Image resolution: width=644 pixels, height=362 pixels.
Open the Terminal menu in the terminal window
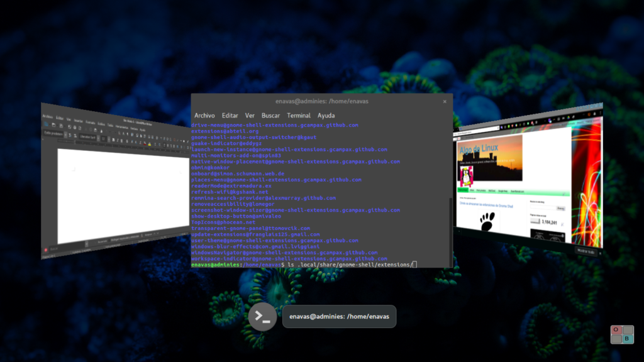coord(299,116)
